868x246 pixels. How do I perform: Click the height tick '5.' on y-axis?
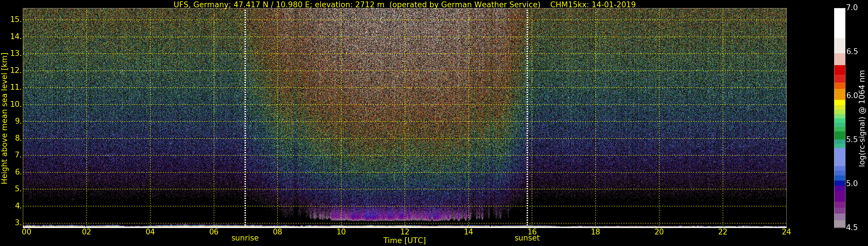coord(18,189)
